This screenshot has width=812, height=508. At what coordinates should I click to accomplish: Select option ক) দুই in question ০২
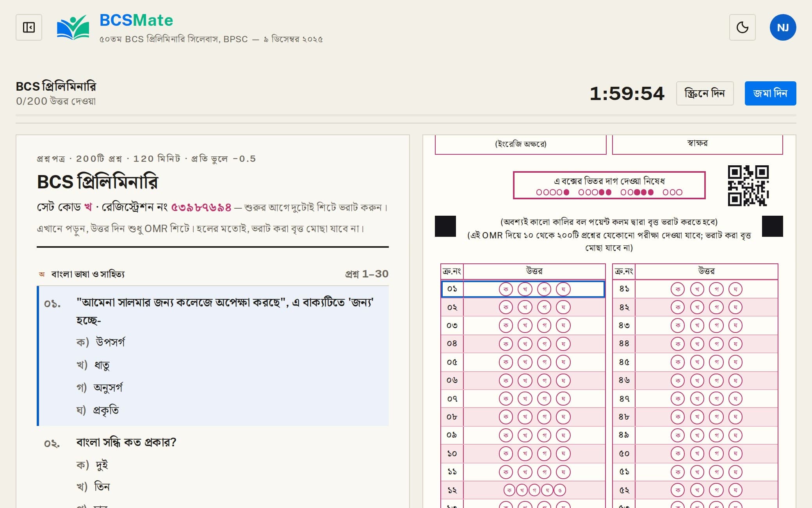pyautogui.click(x=92, y=465)
